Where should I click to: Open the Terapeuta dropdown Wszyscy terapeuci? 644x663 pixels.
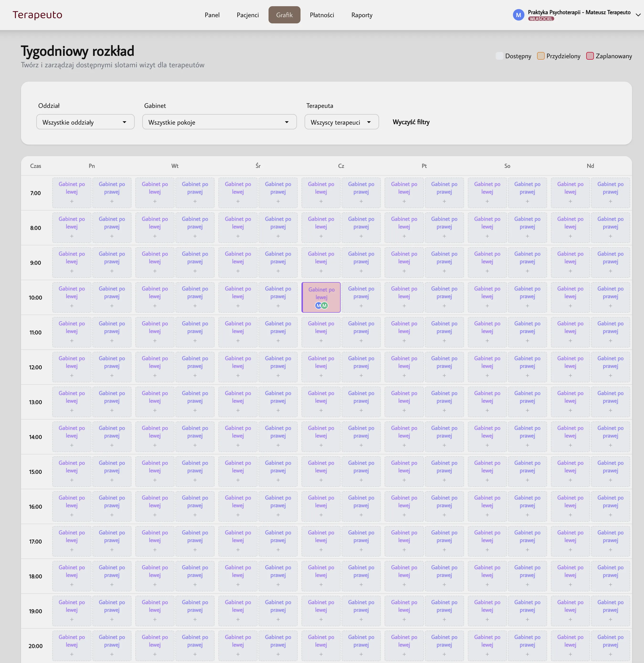tap(341, 122)
